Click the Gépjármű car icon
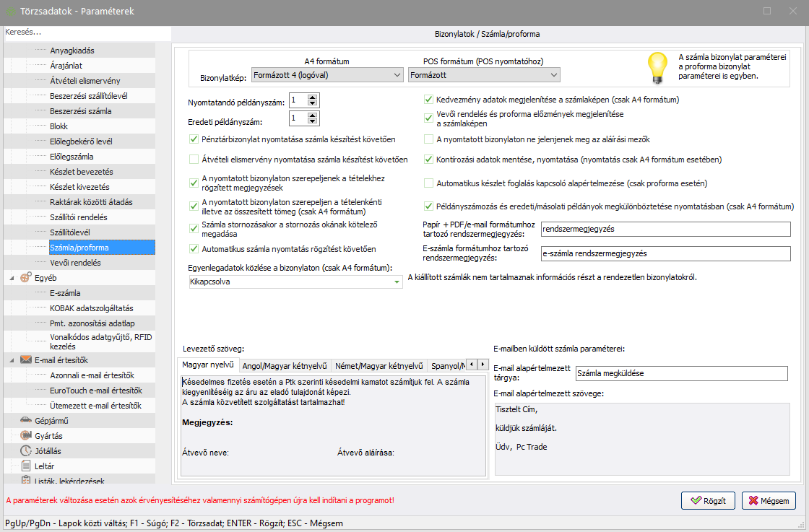This screenshot has width=809, height=532. click(25, 420)
